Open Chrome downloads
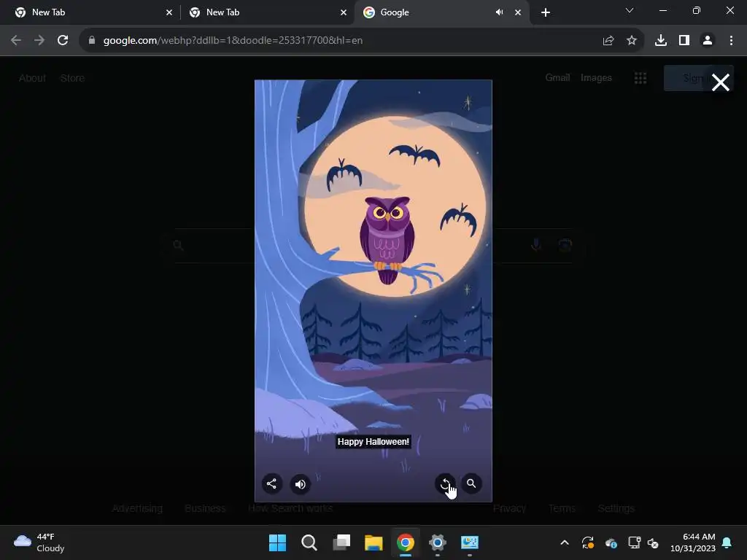 pos(661,41)
